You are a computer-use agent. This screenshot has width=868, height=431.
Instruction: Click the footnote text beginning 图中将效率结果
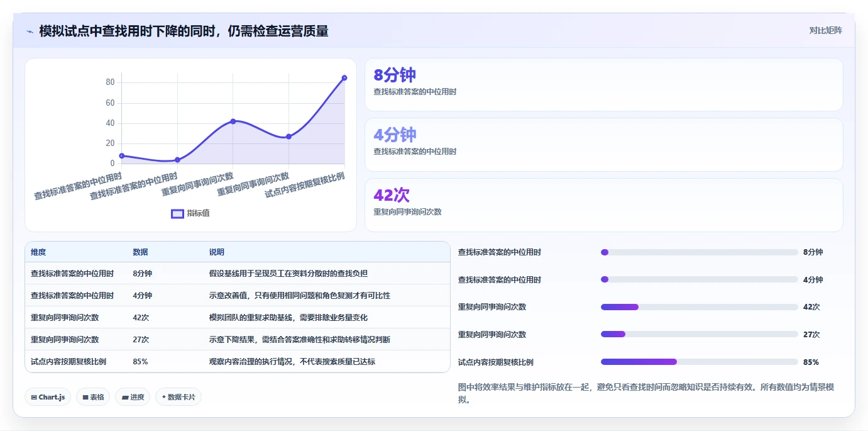(x=646, y=393)
